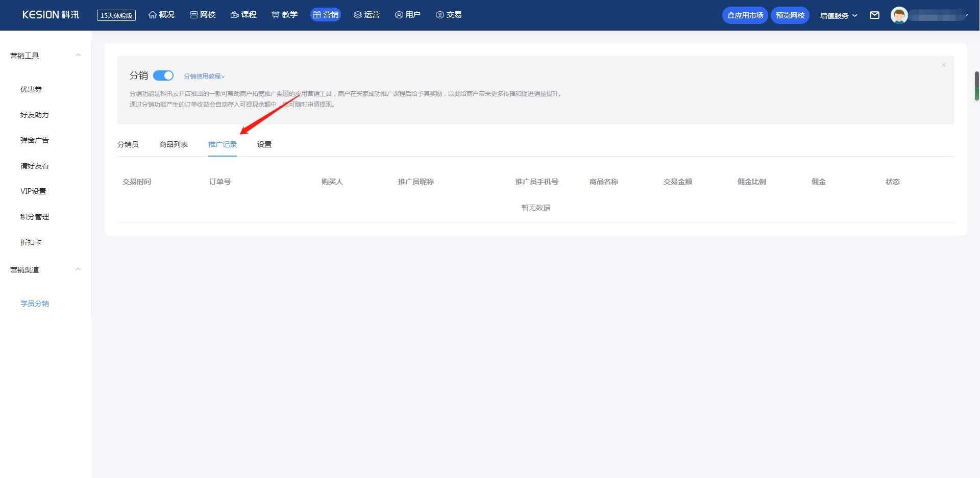This screenshot has width=980, height=478.
Task: Open the 教学 teaching icon
Action: coord(276,15)
